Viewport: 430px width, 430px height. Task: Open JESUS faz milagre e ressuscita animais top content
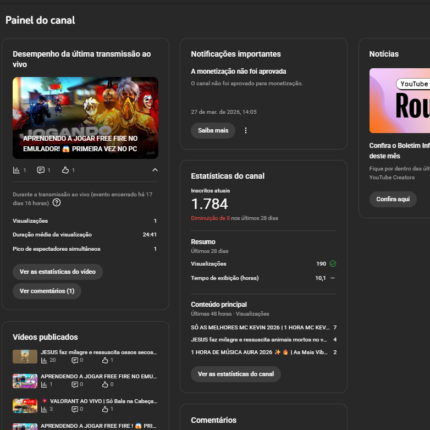(264, 340)
